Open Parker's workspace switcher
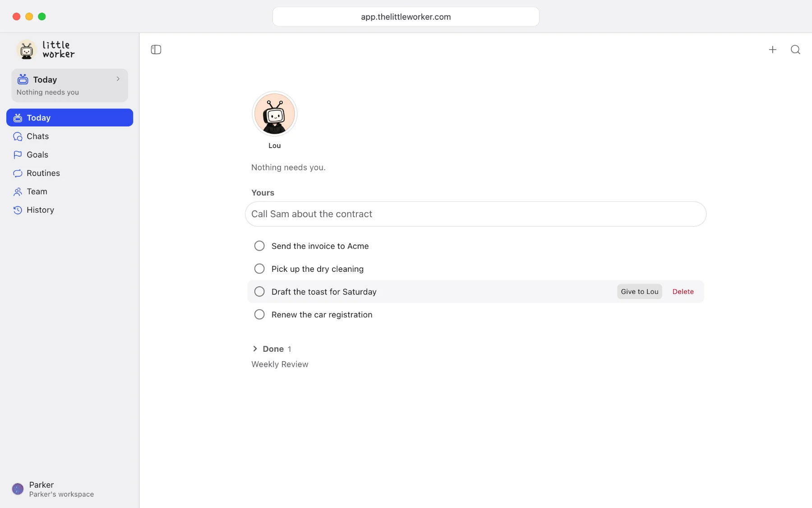This screenshot has height=508, width=812. [x=61, y=489]
